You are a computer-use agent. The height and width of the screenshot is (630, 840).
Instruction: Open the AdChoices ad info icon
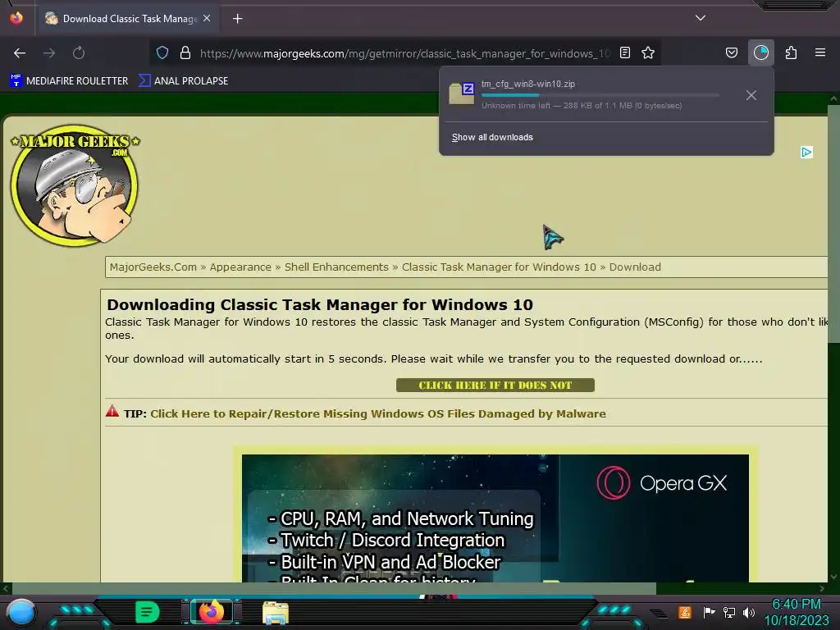point(806,152)
